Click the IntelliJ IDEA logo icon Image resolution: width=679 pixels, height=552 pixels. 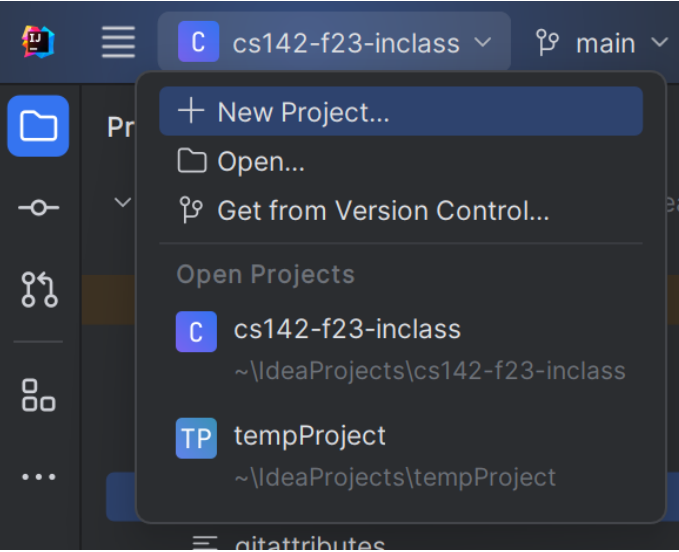coord(38,42)
